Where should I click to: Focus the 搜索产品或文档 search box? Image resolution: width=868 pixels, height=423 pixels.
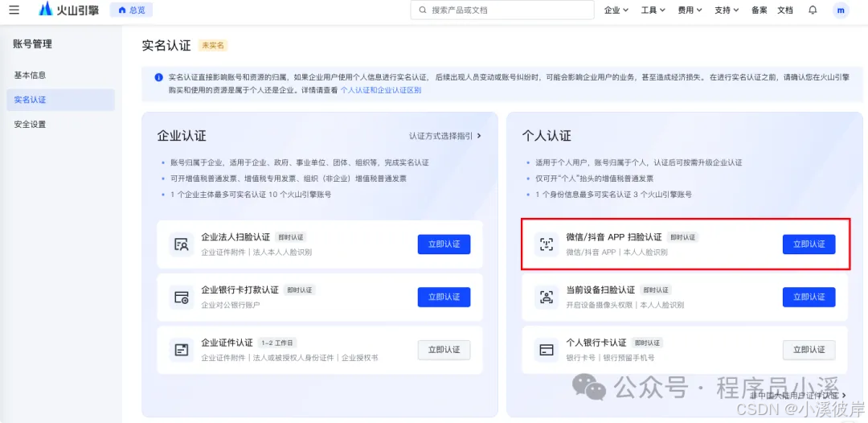pyautogui.click(x=502, y=10)
